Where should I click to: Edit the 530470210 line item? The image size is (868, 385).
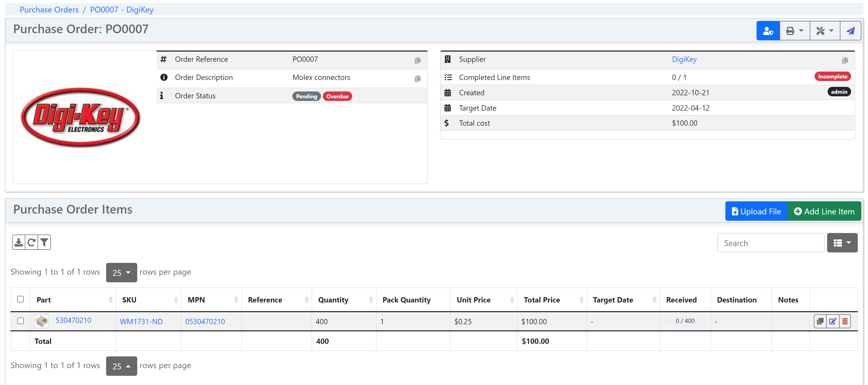tap(832, 321)
